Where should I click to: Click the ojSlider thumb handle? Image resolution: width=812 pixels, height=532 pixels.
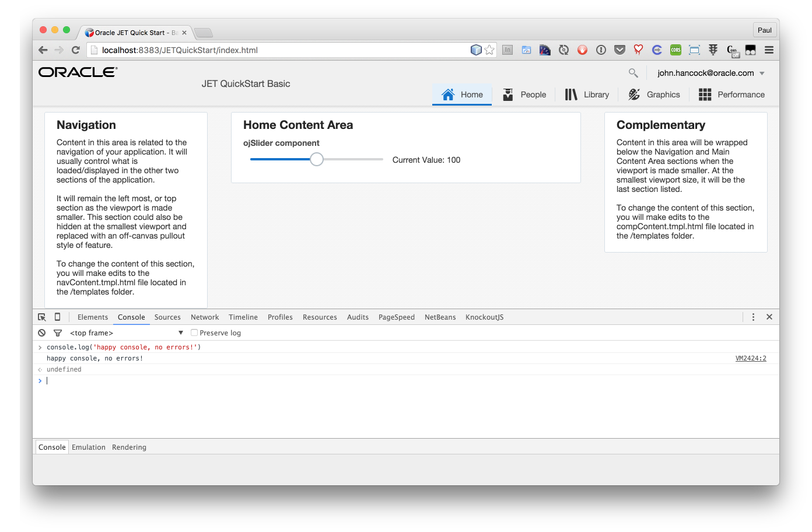point(316,159)
